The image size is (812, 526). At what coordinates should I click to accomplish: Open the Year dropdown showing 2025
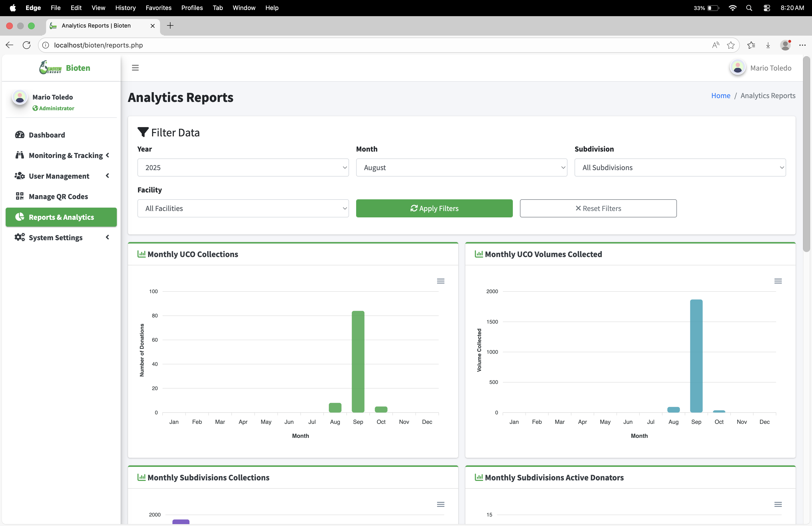[x=243, y=167]
